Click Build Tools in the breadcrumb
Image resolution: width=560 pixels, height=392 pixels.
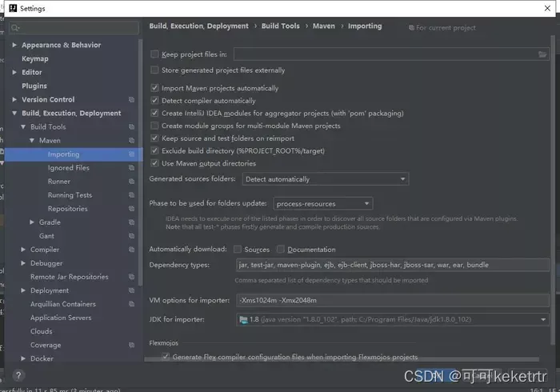tap(280, 26)
